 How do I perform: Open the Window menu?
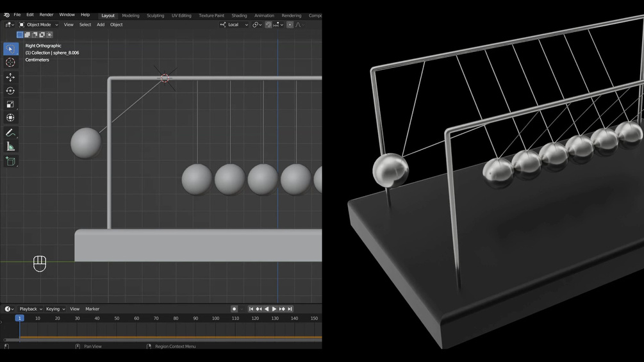[67, 15]
